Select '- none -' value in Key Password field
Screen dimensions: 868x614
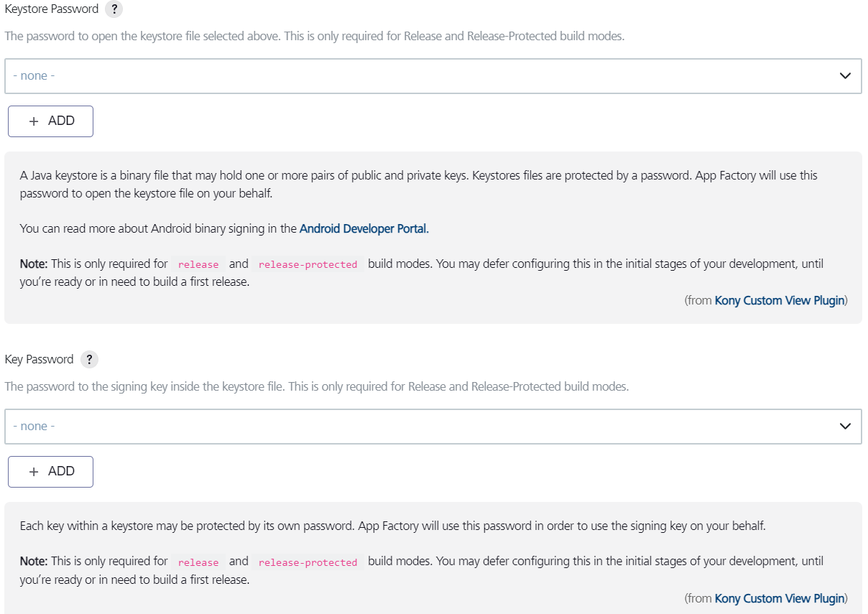click(34, 426)
